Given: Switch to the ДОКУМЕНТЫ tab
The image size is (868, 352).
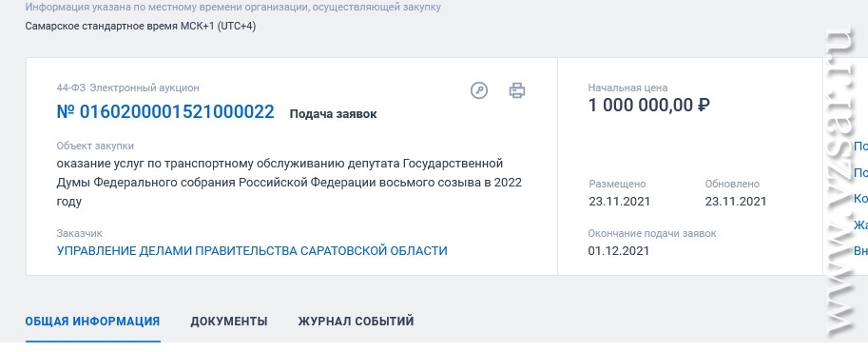Looking at the screenshot, I should click(229, 321).
